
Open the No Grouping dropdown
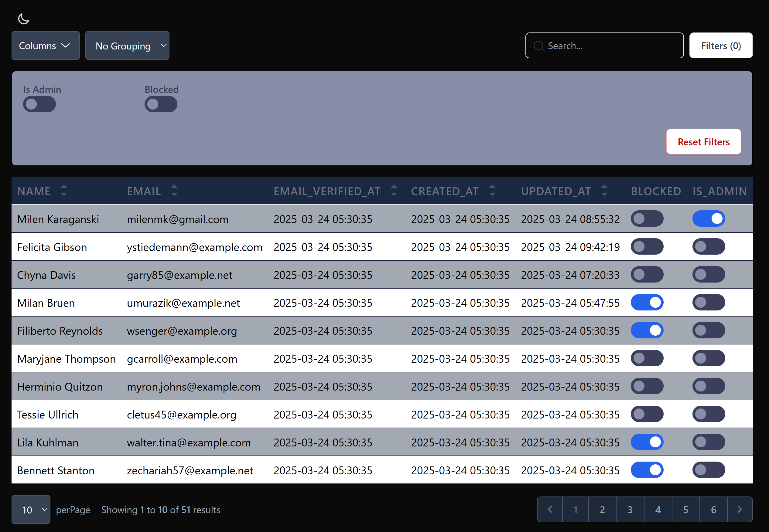point(127,45)
